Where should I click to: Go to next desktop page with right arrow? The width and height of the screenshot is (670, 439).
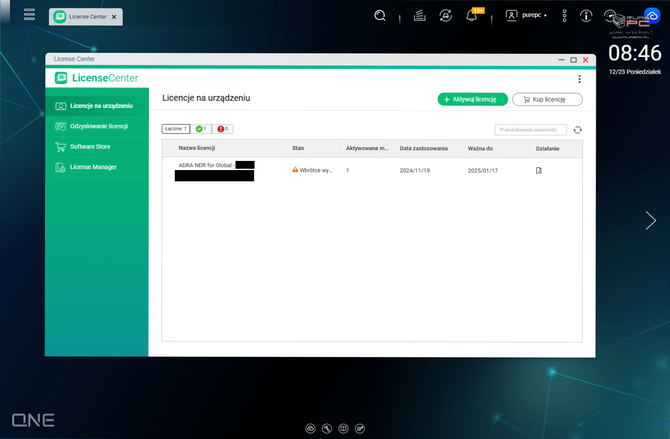[651, 221]
